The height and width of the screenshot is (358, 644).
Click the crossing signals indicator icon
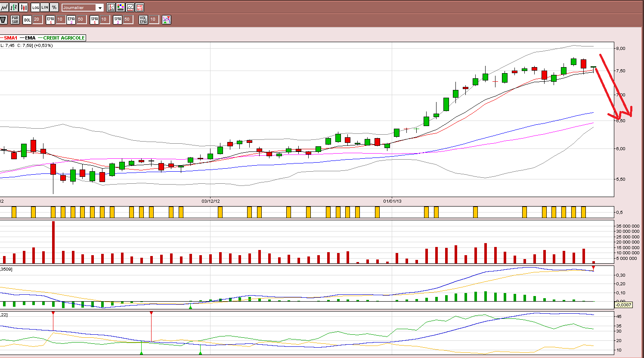167,20
